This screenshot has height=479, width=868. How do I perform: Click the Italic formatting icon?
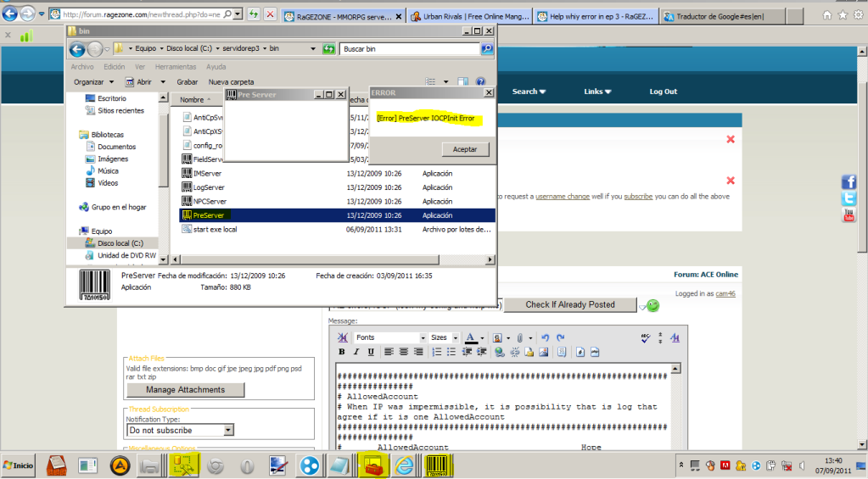pos(356,352)
